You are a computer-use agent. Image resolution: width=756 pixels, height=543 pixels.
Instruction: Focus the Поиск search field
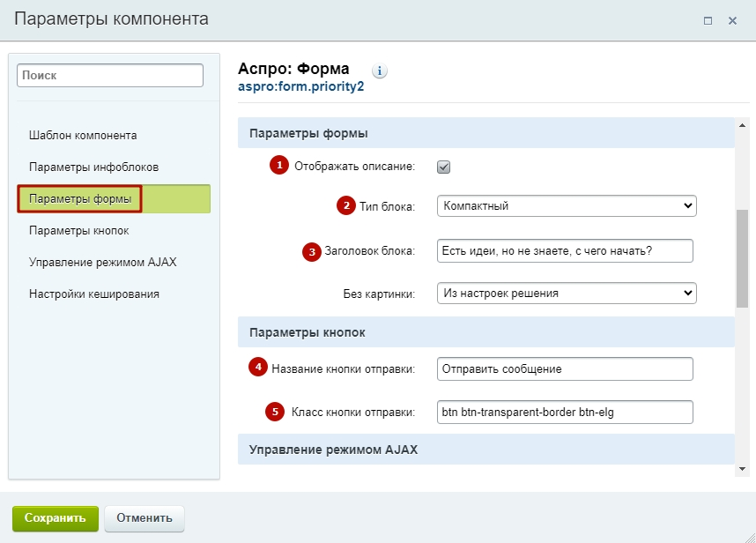[x=110, y=75]
